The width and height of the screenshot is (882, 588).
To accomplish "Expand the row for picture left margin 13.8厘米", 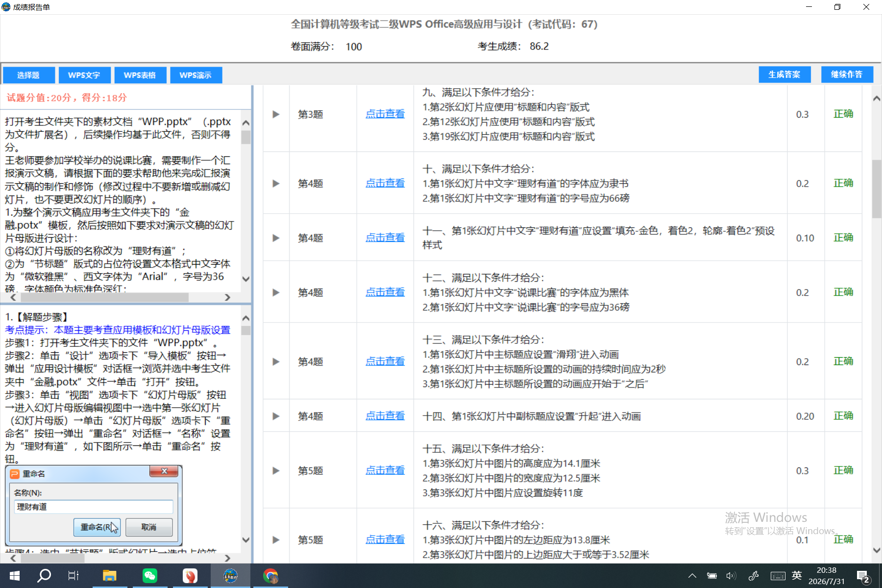I will point(276,539).
